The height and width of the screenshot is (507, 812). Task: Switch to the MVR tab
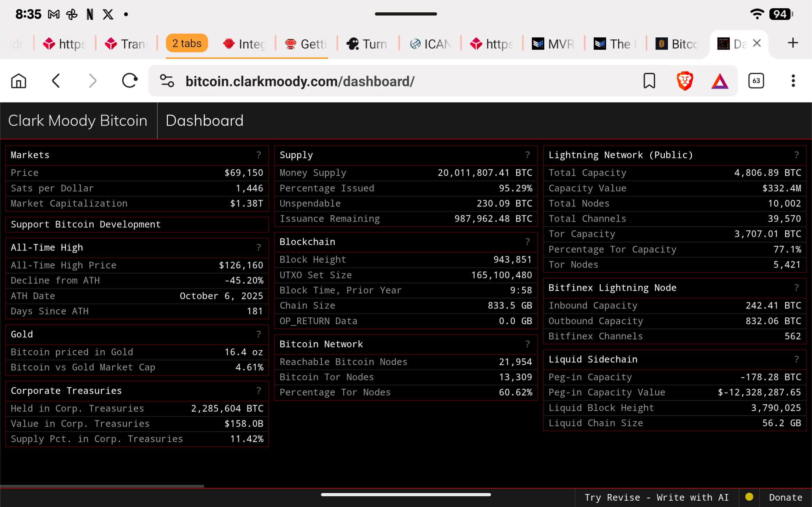554,44
